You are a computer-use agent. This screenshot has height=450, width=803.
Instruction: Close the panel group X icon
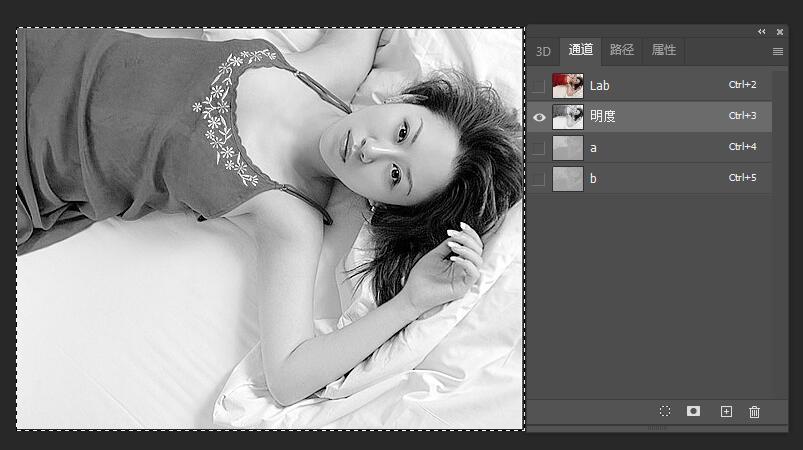pos(780,32)
